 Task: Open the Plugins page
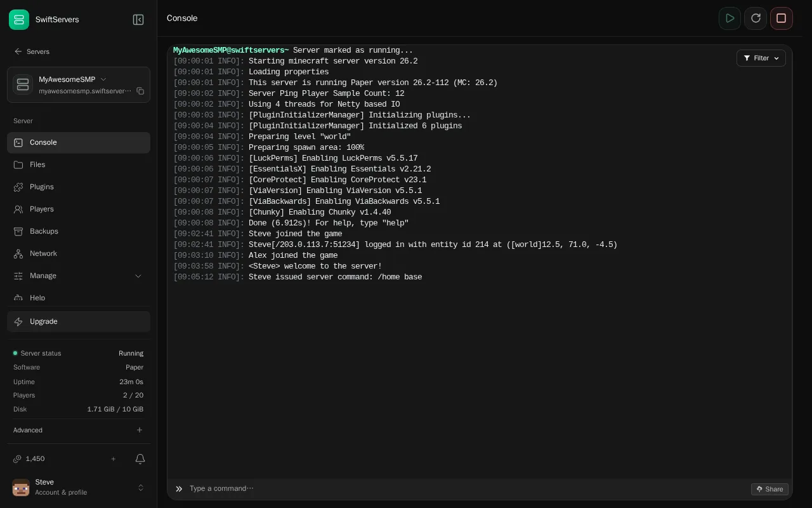tap(79, 187)
